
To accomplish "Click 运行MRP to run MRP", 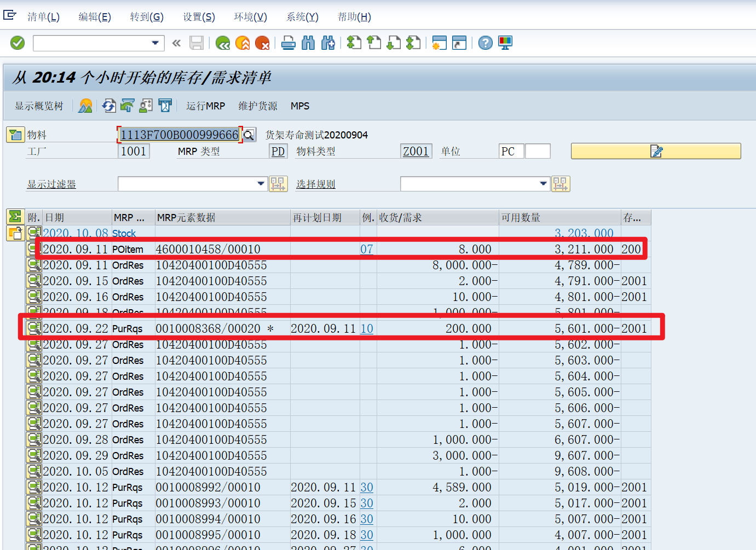I will click(x=205, y=106).
